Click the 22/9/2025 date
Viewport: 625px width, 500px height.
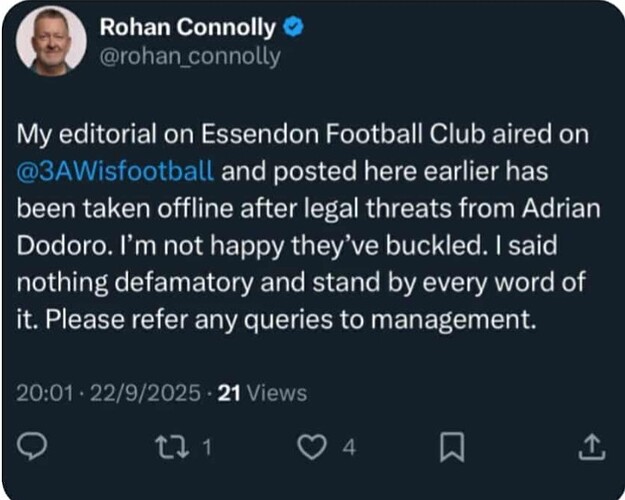coord(145,393)
